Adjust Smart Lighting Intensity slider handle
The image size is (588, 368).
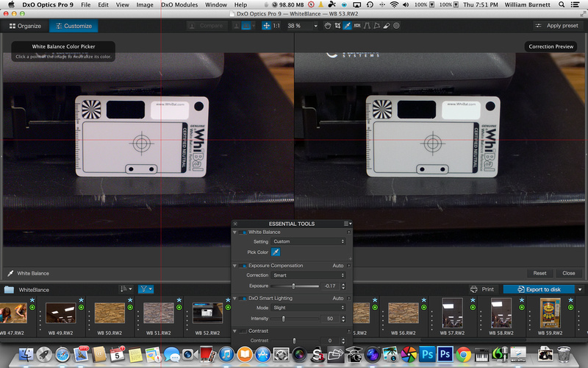click(284, 319)
